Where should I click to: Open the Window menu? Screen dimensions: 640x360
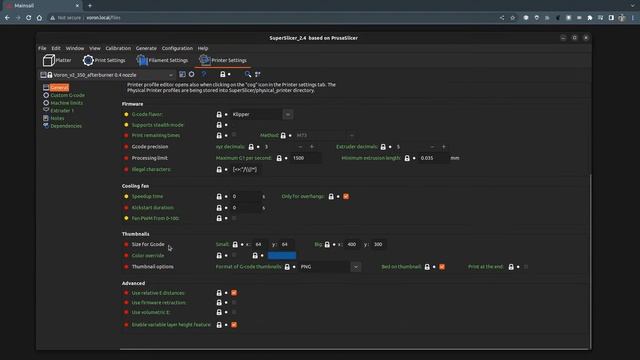point(75,48)
